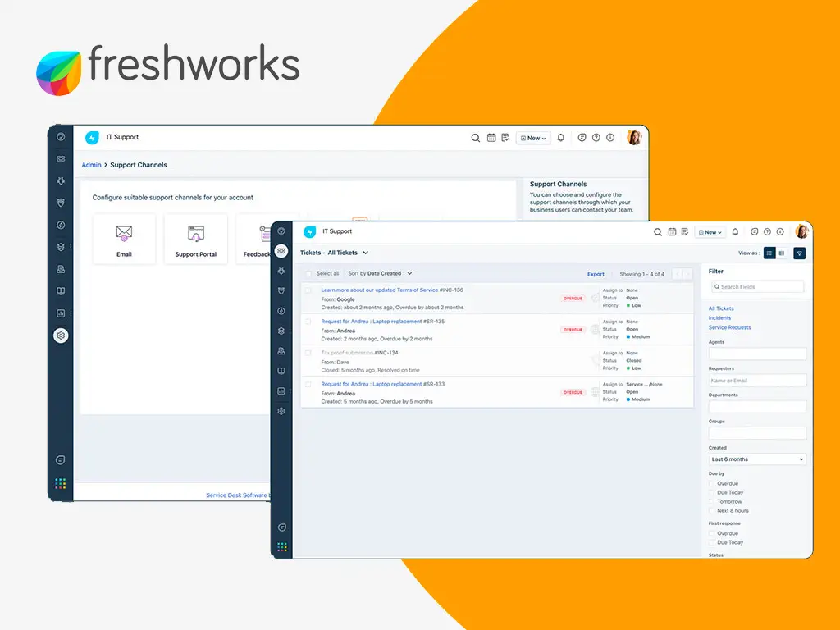The width and height of the screenshot is (840, 630).
Task: Enable the Overdue filter under Due by
Action: click(x=710, y=483)
